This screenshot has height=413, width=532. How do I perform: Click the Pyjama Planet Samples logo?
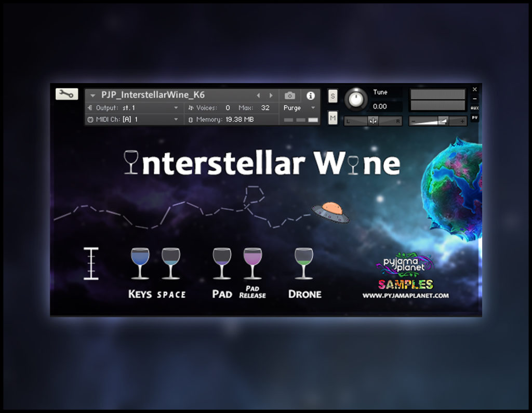405,271
